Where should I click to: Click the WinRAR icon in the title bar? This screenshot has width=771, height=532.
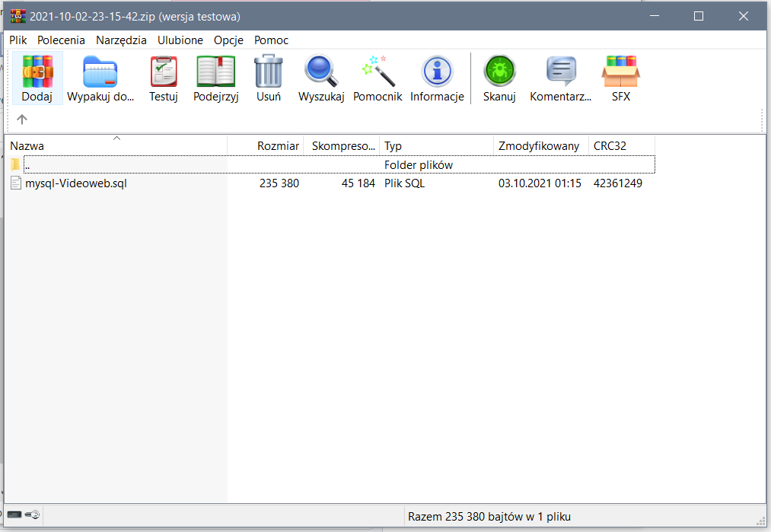click(18, 16)
